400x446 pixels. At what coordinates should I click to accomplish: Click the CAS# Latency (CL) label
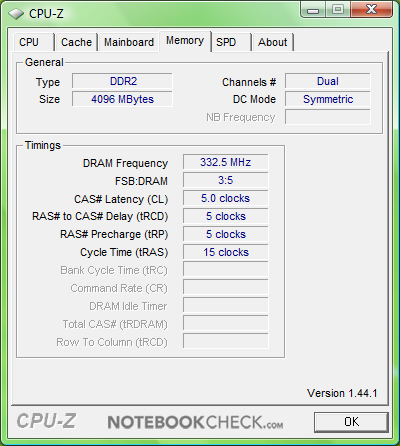click(x=121, y=199)
